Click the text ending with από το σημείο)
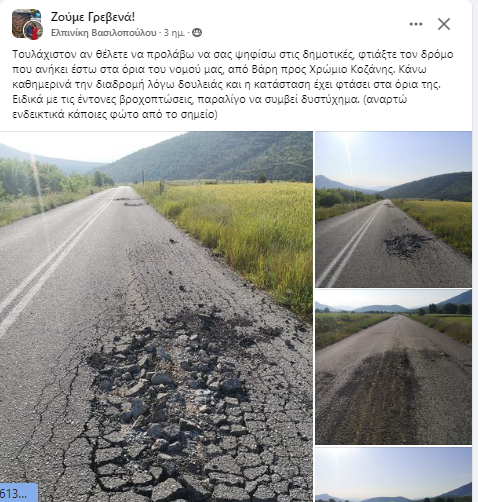The image size is (478, 502). [115, 114]
